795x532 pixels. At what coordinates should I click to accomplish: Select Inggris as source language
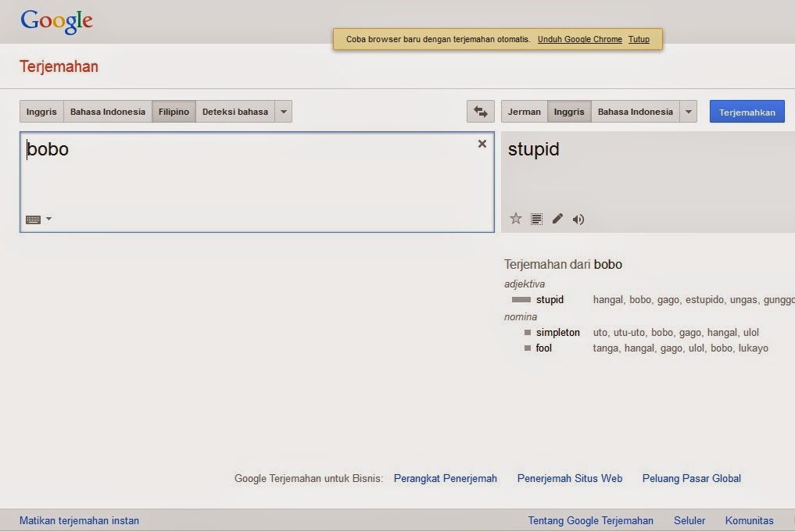point(41,112)
